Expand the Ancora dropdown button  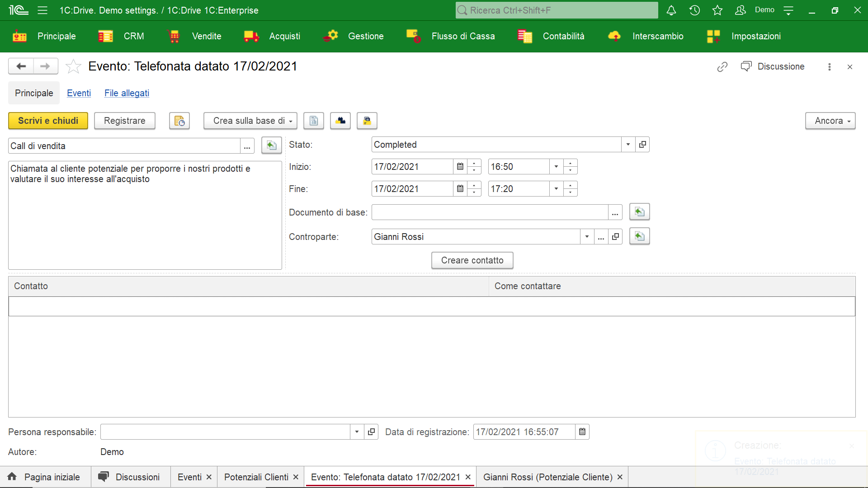coord(848,121)
